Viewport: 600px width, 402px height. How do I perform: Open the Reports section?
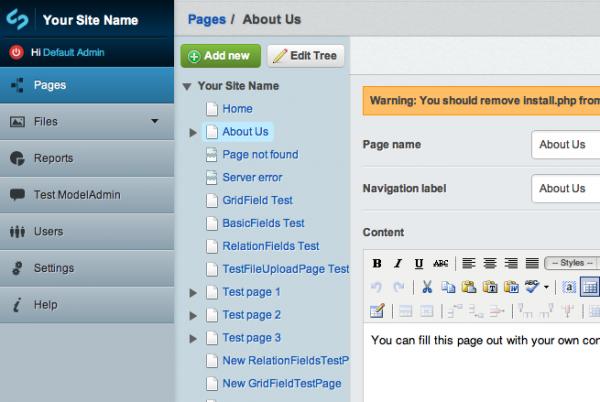(x=87, y=158)
